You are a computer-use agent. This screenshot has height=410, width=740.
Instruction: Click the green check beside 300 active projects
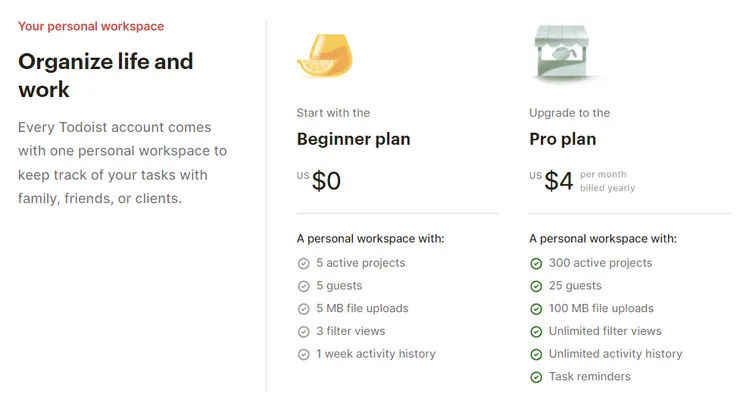coord(536,264)
